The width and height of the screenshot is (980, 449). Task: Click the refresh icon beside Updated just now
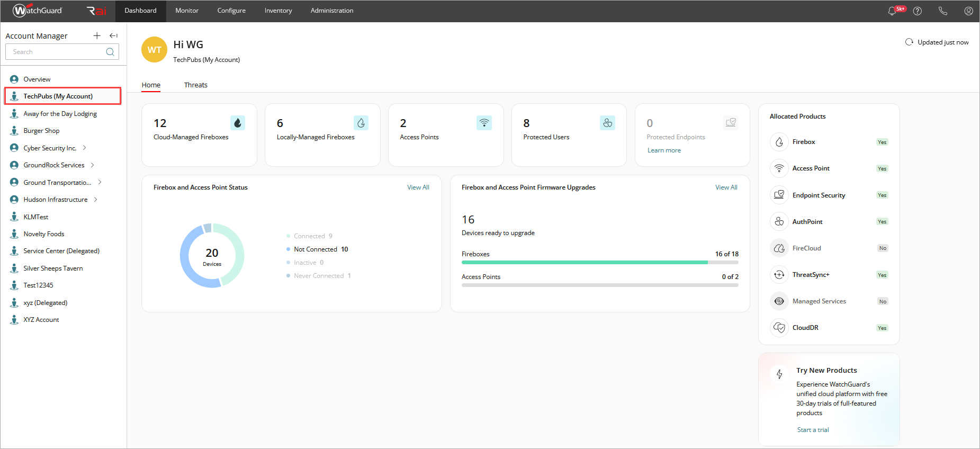point(909,42)
